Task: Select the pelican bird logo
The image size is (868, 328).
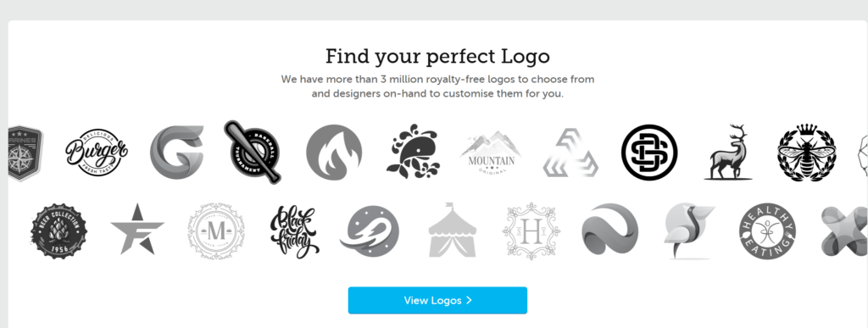Action: 689,231
